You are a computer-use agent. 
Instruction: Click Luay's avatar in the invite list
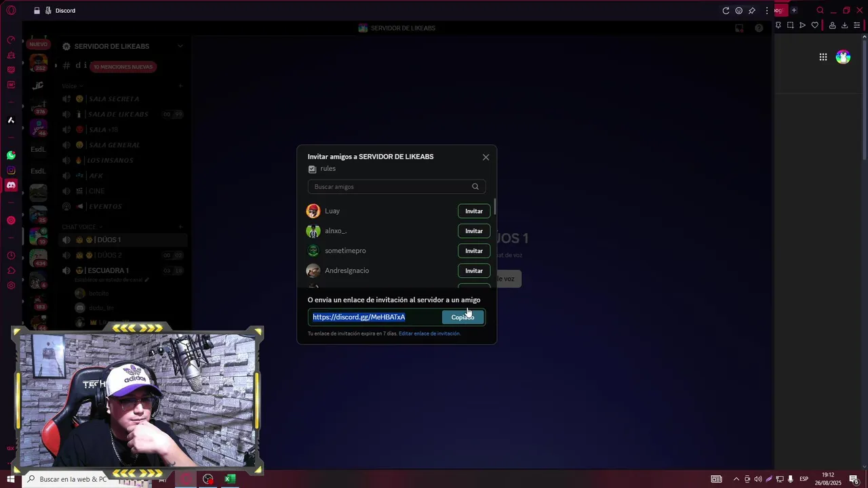point(313,211)
